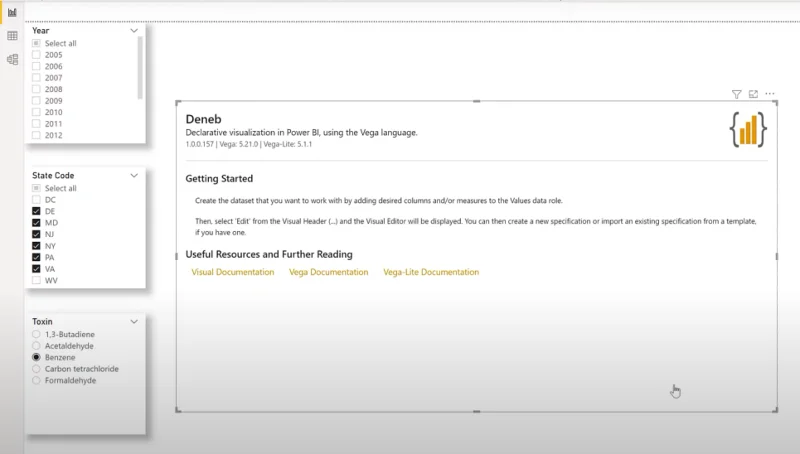Open the Vega-Lite Documentation link
This screenshot has height=454, width=800.
pos(431,272)
